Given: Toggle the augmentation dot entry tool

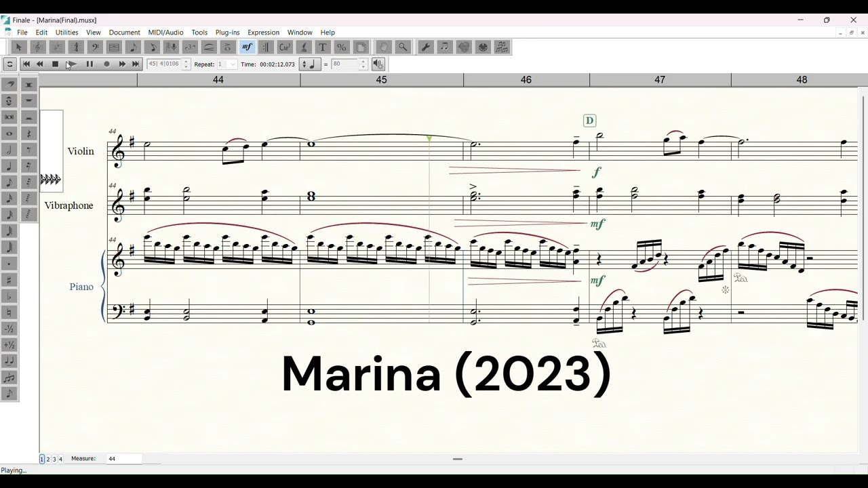Looking at the screenshot, I should (9, 264).
